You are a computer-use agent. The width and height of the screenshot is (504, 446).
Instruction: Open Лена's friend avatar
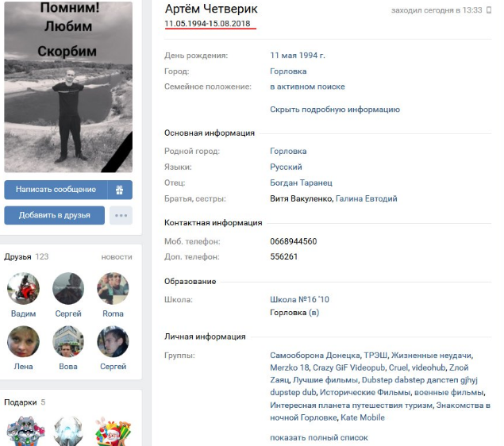(24, 341)
